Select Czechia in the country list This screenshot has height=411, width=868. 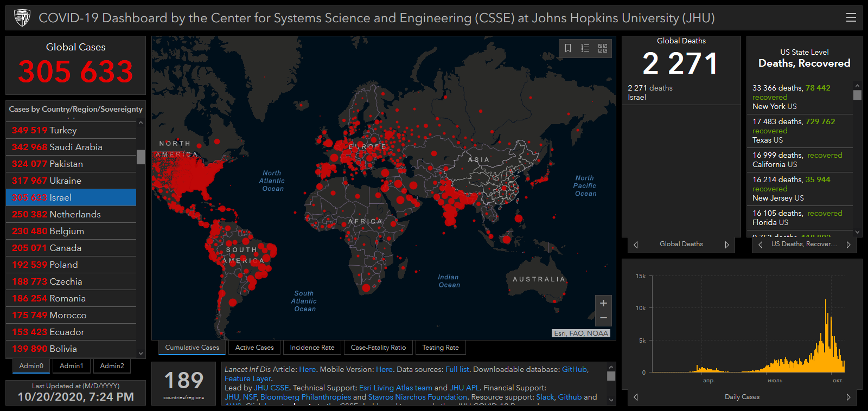(x=71, y=281)
